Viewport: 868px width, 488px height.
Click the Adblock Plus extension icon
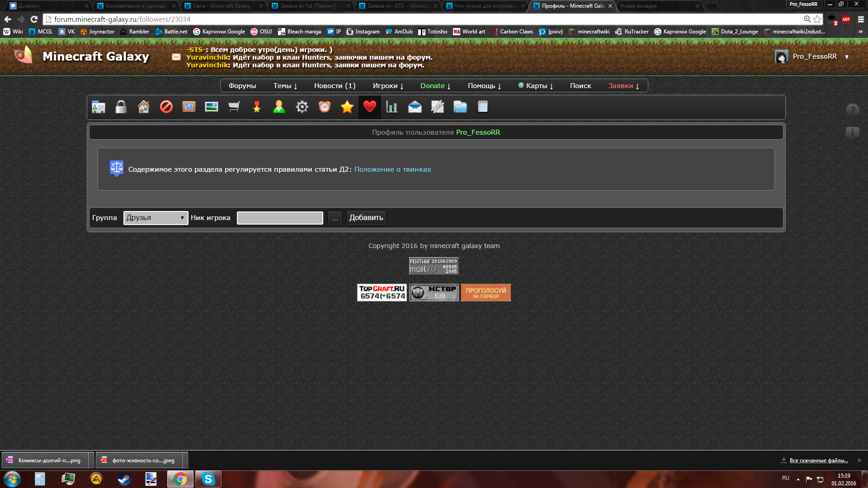846,19
